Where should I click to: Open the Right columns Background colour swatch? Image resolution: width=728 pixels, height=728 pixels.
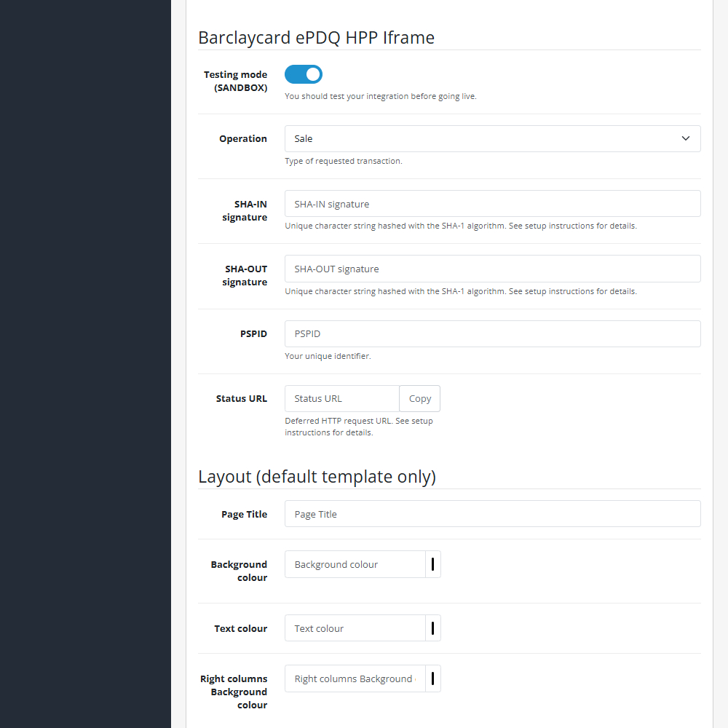[432, 678]
